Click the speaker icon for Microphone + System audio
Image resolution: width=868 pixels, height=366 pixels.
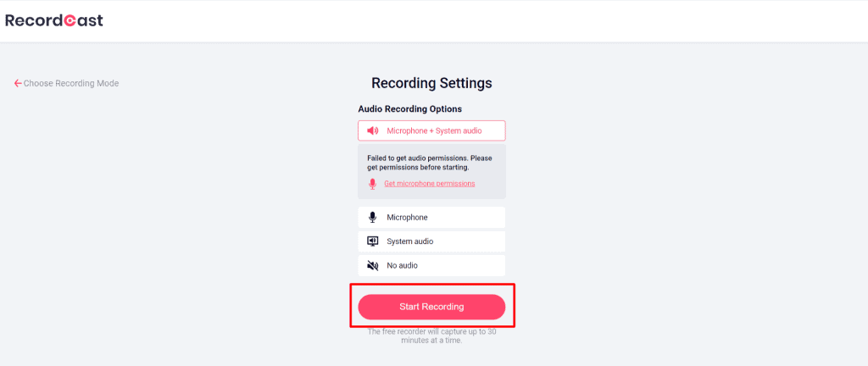point(372,130)
